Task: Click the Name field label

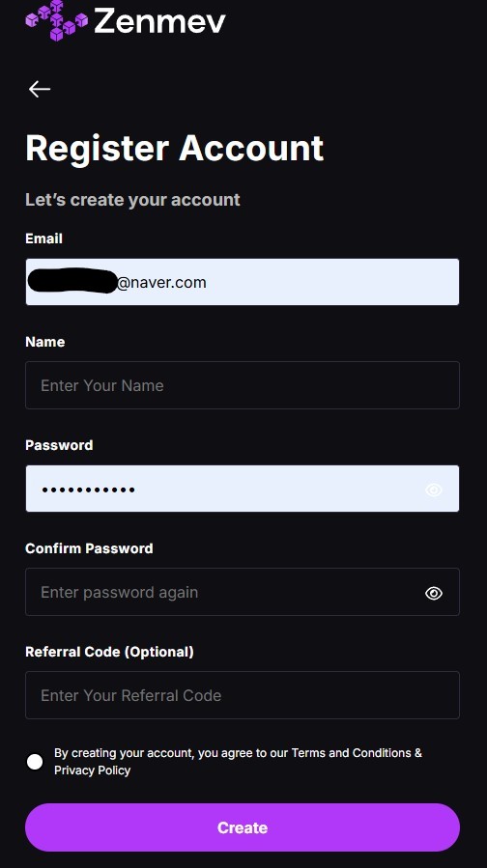Action: pyautogui.click(x=44, y=342)
